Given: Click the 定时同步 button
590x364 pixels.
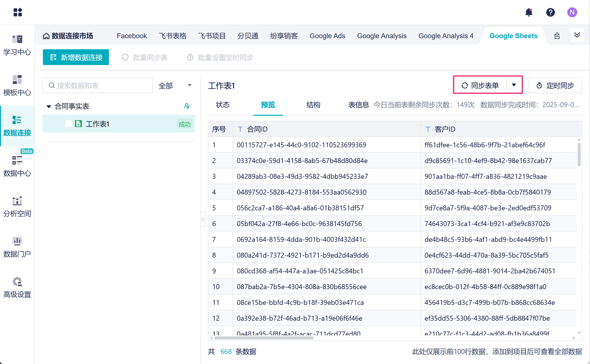Looking at the screenshot, I should (x=555, y=85).
